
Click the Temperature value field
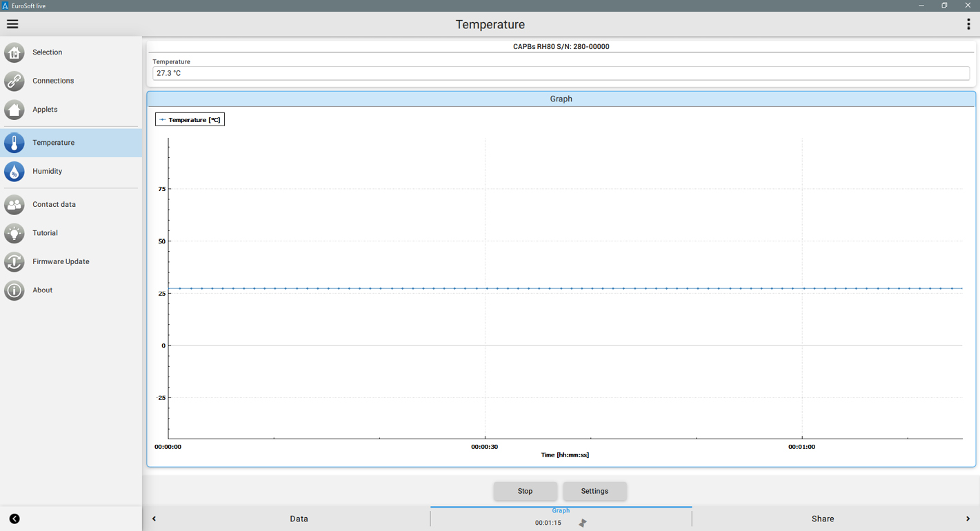point(561,73)
